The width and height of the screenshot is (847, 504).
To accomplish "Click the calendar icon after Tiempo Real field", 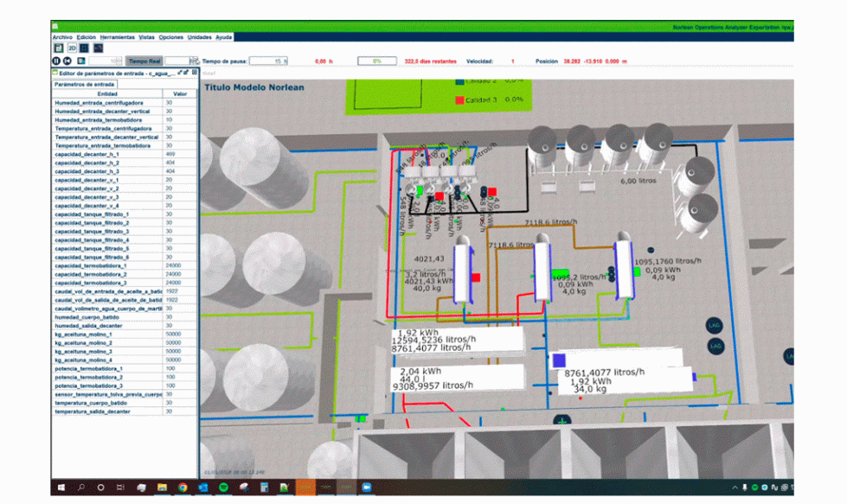I will coord(194,61).
